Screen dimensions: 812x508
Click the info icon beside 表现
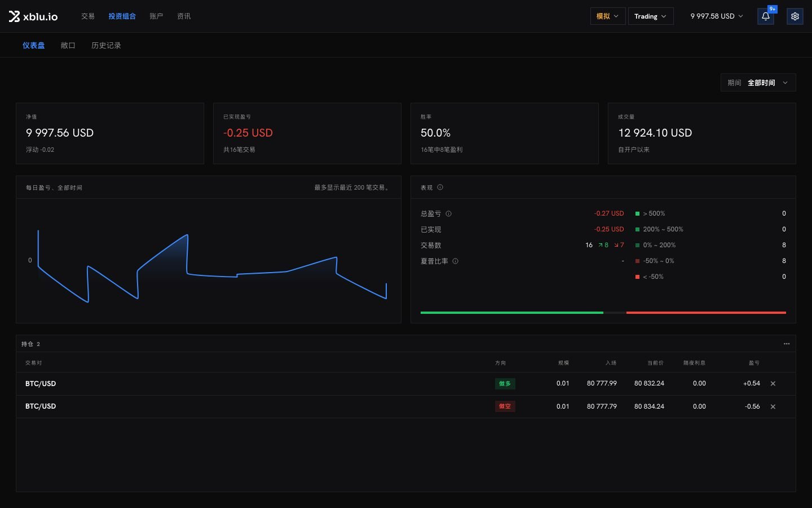coord(440,187)
